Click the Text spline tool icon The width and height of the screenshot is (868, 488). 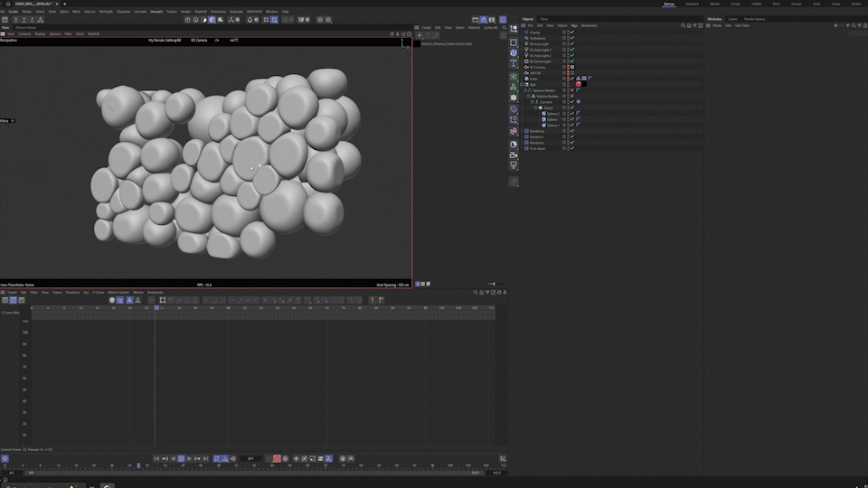coord(514,64)
